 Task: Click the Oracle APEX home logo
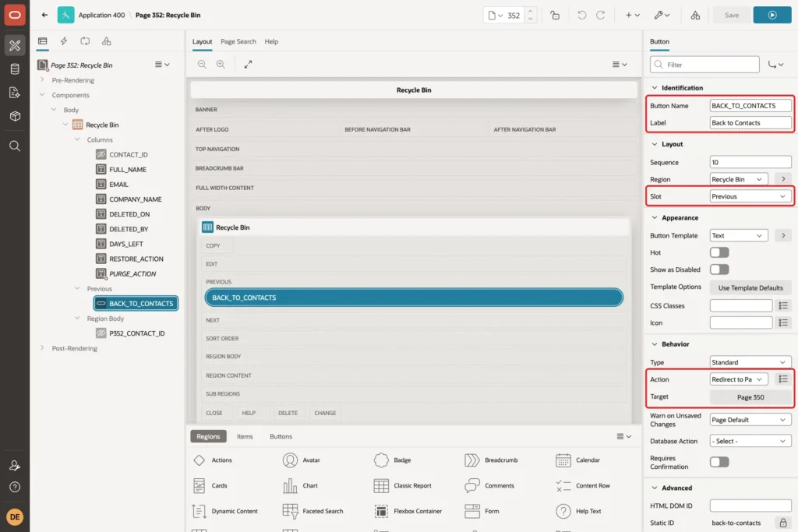[15, 15]
